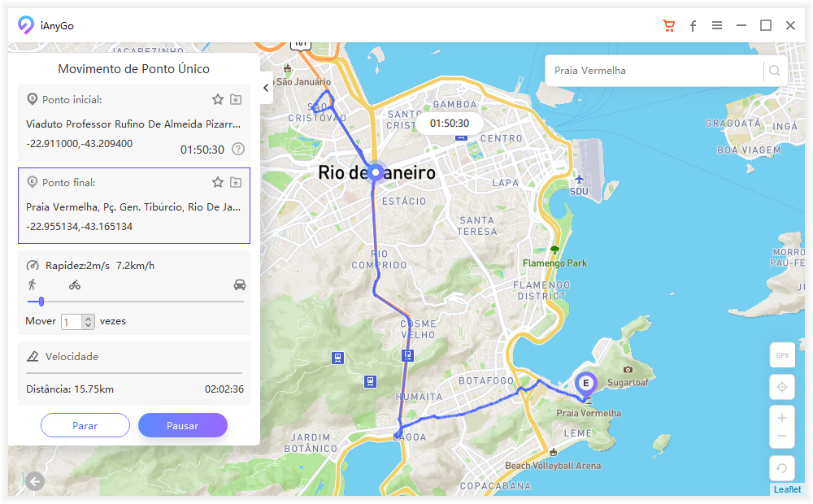
Task: Open the hamburger menu
Action: [x=717, y=25]
